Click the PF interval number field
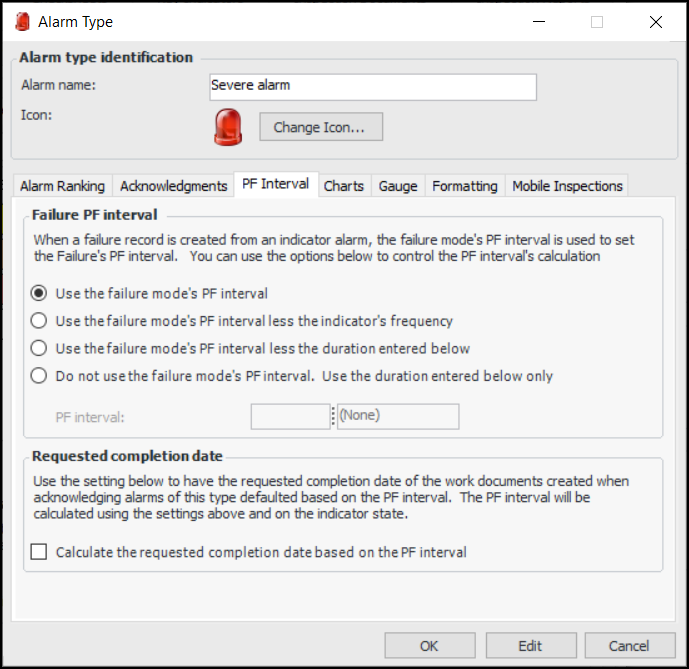The width and height of the screenshot is (689, 669). pos(290,416)
